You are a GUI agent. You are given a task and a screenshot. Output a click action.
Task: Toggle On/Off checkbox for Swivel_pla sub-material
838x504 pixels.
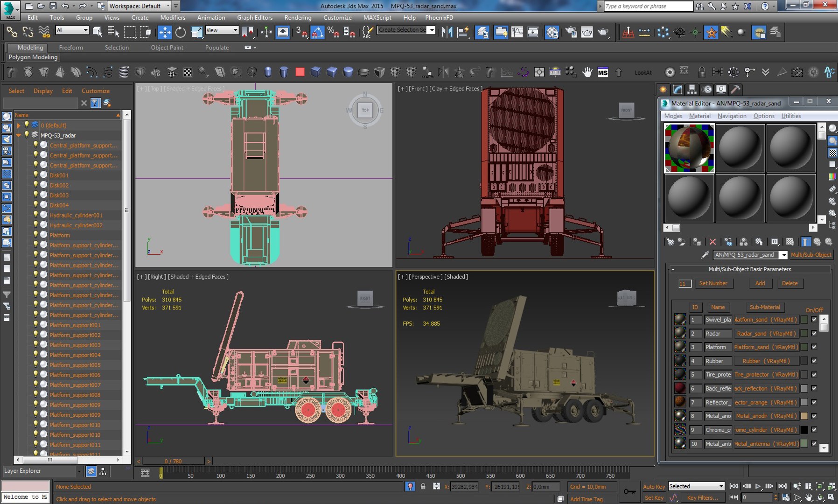pyautogui.click(x=814, y=320)
